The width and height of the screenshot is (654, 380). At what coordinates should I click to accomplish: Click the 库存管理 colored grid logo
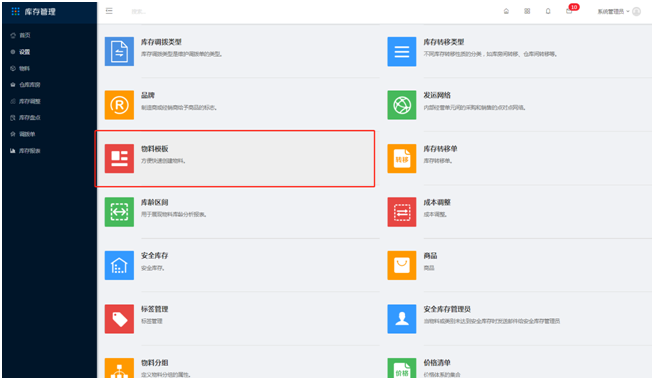click(15, 11)
